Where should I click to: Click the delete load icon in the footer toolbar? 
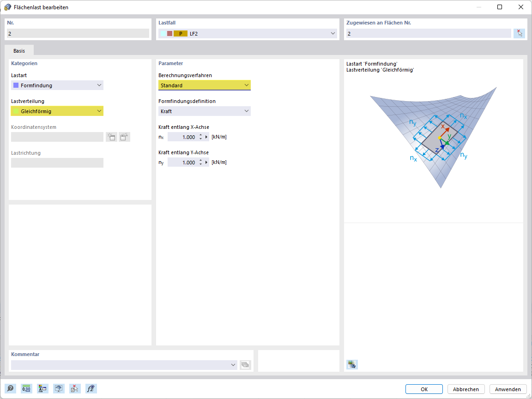click(75, 388)
